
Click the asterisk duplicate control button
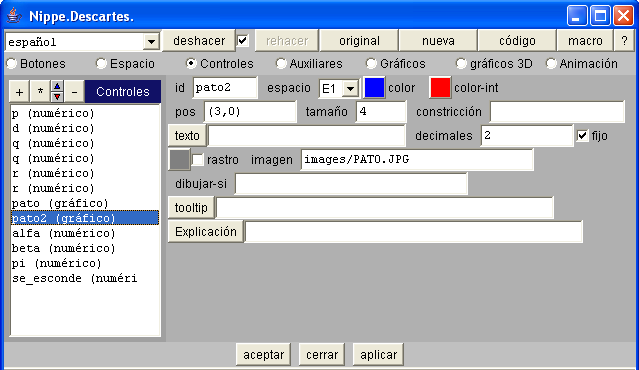click(x=40, y=92)
